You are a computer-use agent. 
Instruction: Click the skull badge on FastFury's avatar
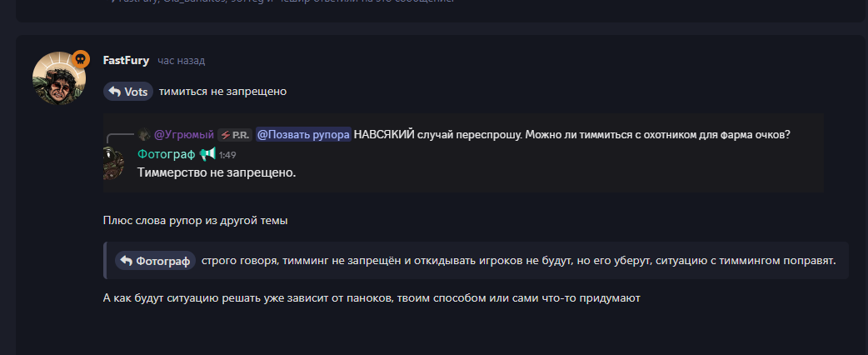[x=81, y=59]
